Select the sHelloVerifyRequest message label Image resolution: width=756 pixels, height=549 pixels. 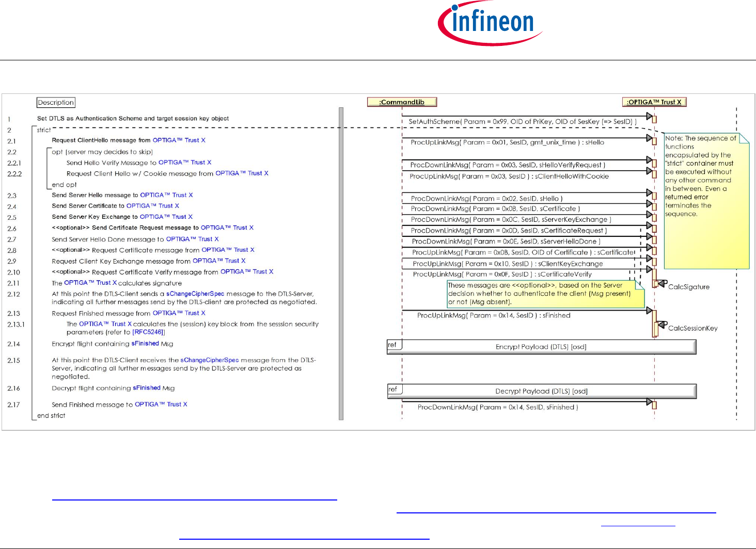508,165
